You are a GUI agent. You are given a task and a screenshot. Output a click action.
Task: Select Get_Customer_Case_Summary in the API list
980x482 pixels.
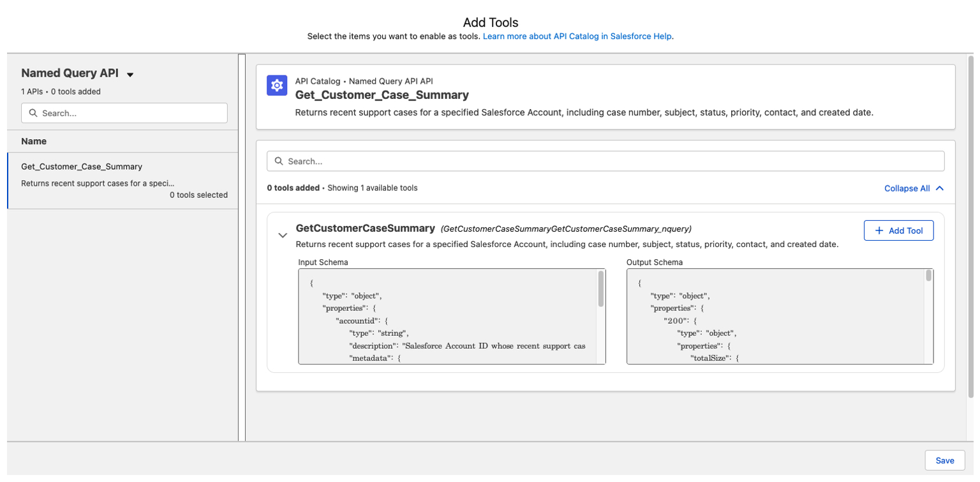coord(122,181)
